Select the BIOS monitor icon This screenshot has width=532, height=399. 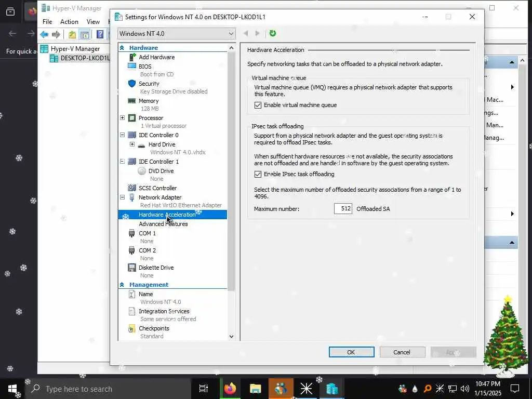coord(132,66)
